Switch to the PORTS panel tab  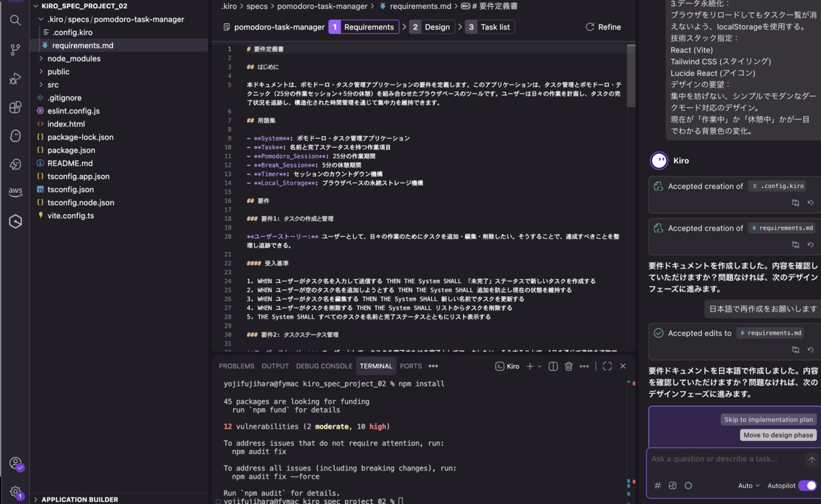tap(411, 367)
